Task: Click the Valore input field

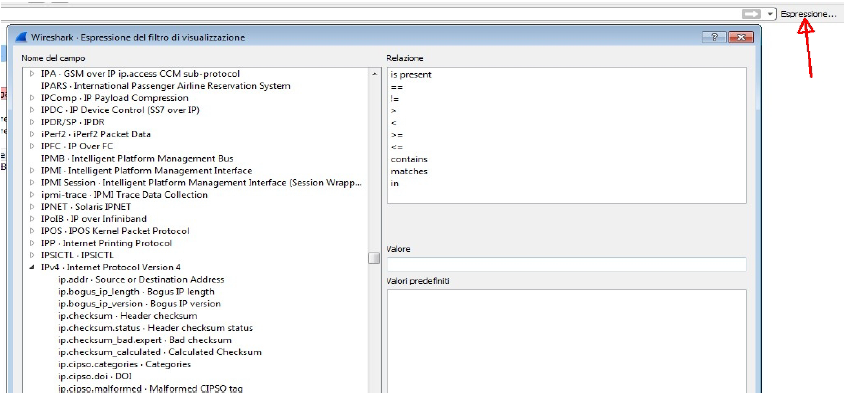Action: (x=566, y=264)
